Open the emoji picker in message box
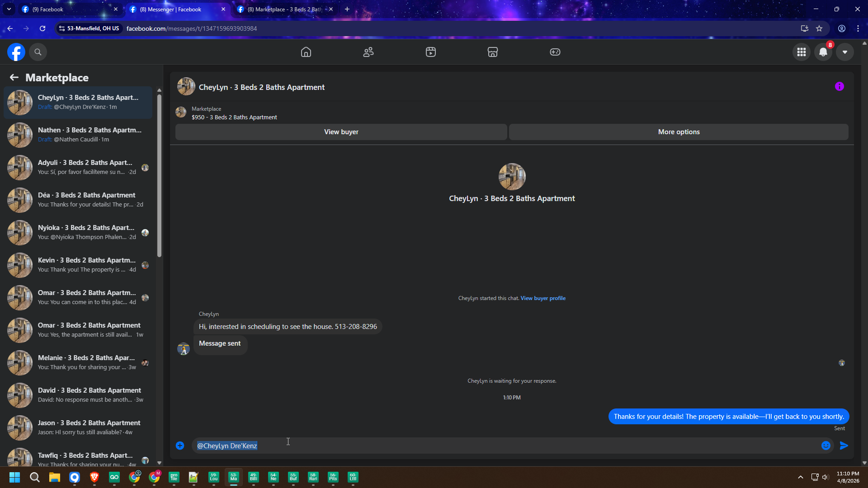 (826, 446)
